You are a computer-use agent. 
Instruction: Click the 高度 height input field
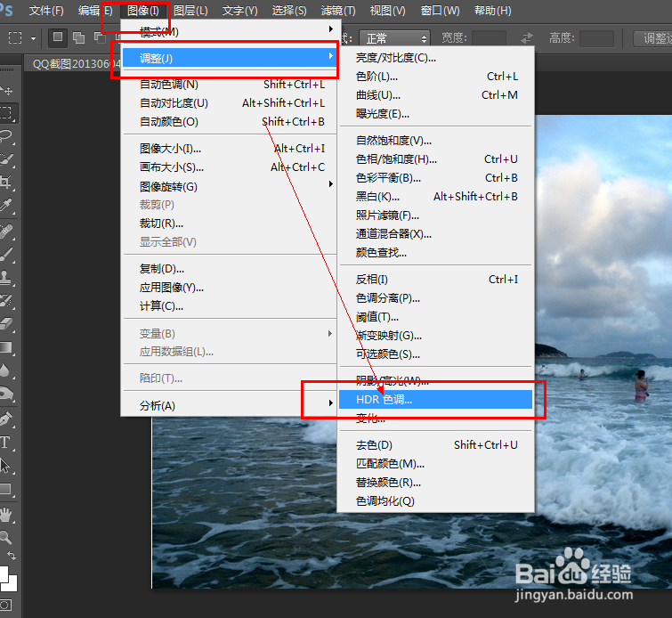pos(596,38)
